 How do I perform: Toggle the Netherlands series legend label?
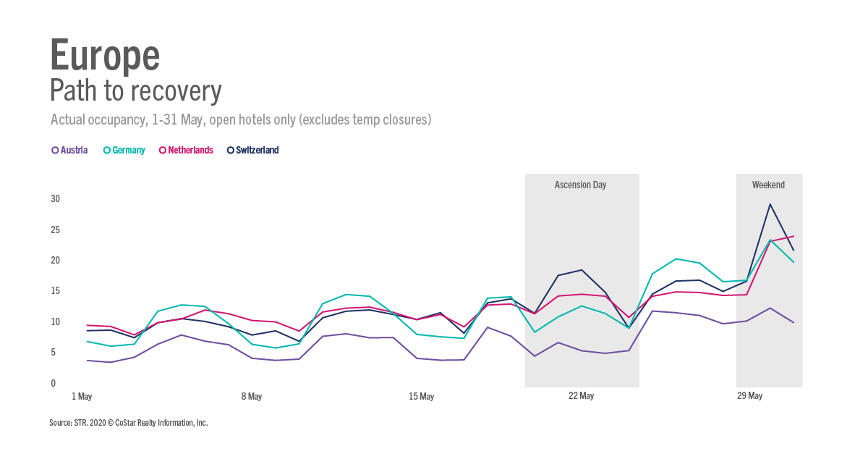click(190, 151)
